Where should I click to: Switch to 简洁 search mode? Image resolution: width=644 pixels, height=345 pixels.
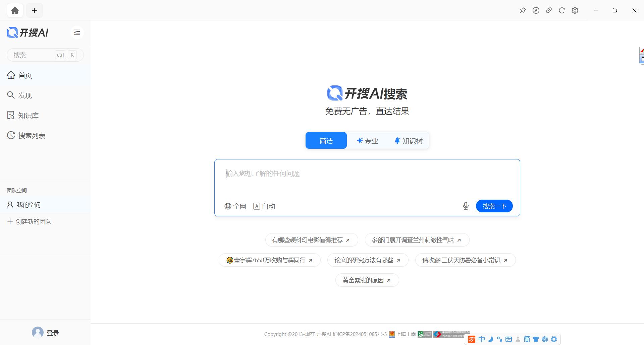[326, 141]
